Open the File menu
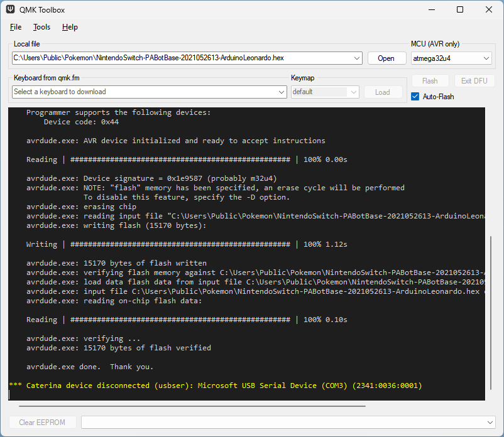This screenshot has height=437, width=504. point(16,27)
